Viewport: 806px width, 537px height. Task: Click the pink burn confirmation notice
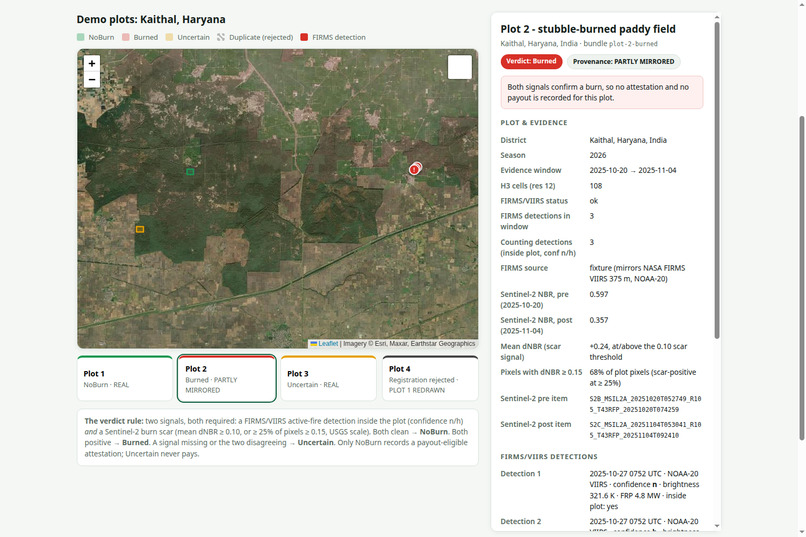pos(602,92)
